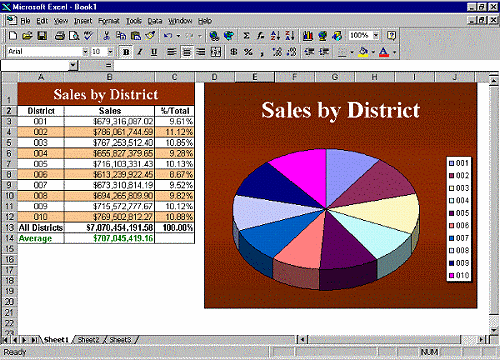The height and width of the screenshot is (360, 500).
Task: Apply yellow Fill Color bucket
Action: click(364, 52)
